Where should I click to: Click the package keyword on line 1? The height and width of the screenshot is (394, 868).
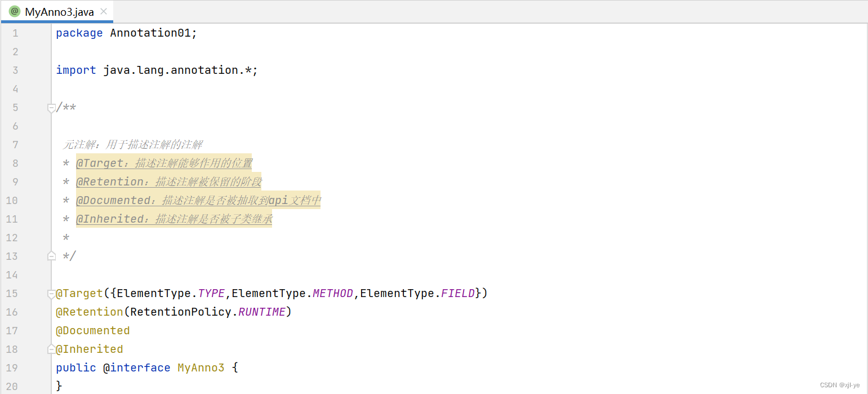point(79,33)
